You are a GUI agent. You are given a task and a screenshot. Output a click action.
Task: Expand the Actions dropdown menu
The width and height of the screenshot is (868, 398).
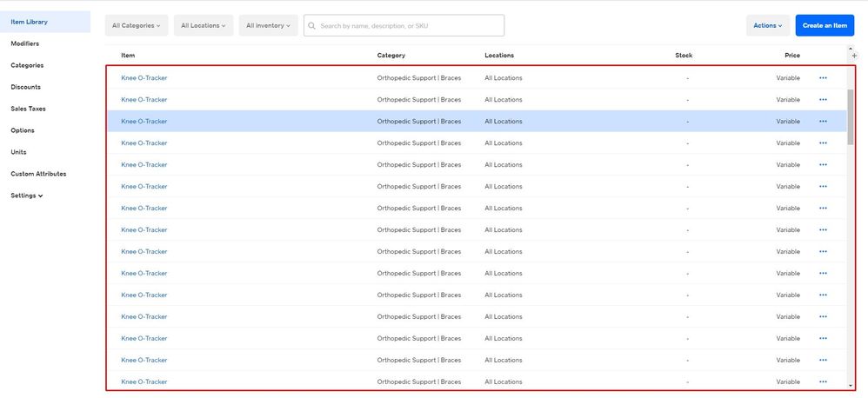point(767,26)
